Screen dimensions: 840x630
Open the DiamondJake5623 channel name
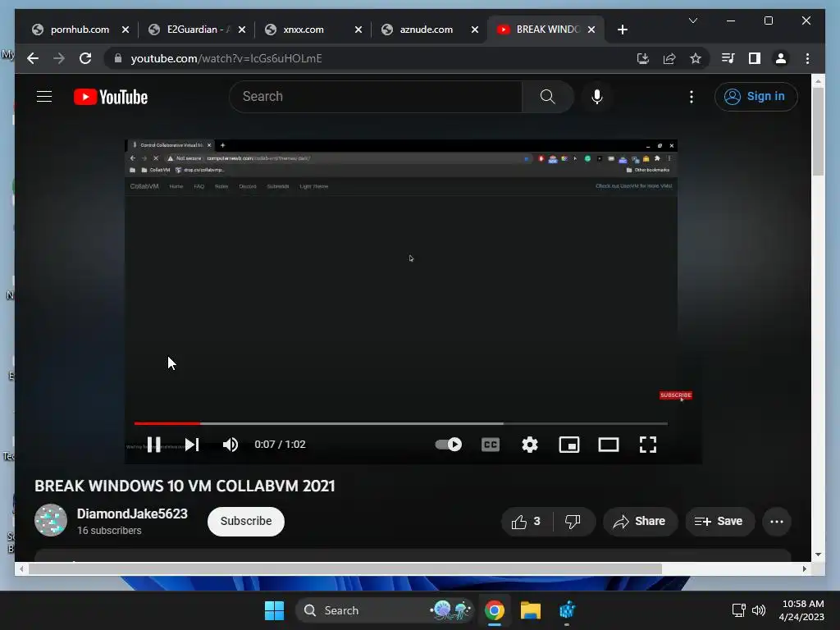pos(132,514)
